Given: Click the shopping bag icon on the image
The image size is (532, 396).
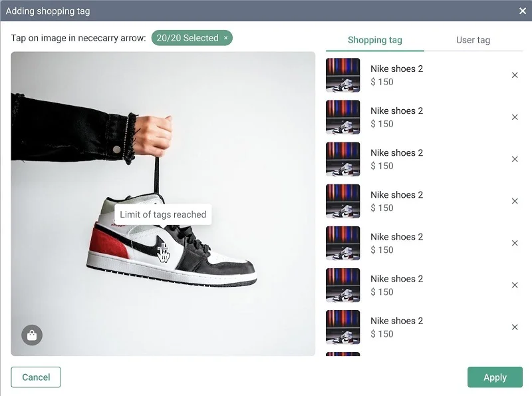Looking at the screenshot, I should pyautogui.click(x=32, y=335).
